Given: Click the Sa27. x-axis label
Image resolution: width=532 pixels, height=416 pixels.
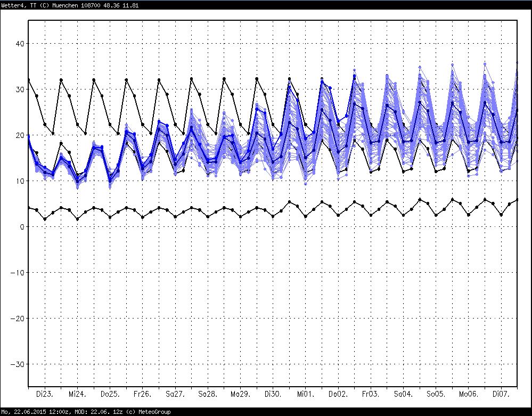Looking at the screenshot, I should click(175, 394).
